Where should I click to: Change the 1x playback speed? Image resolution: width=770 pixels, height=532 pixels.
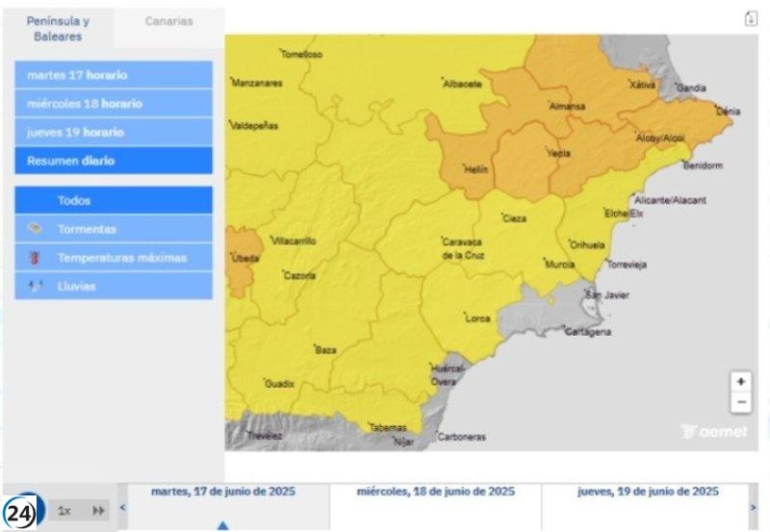coord(64,511)
